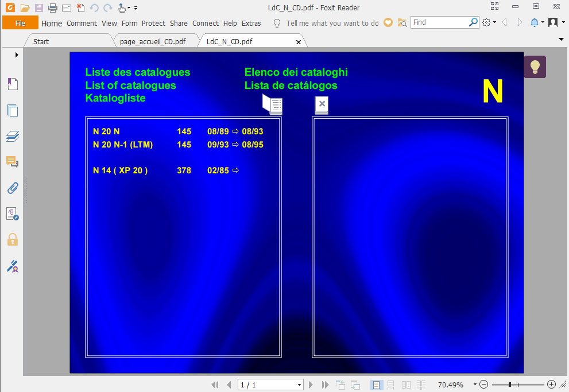Open search settings gear dropdown
Image resolution: width=569 pixels, height=392 pixels.
489,22
